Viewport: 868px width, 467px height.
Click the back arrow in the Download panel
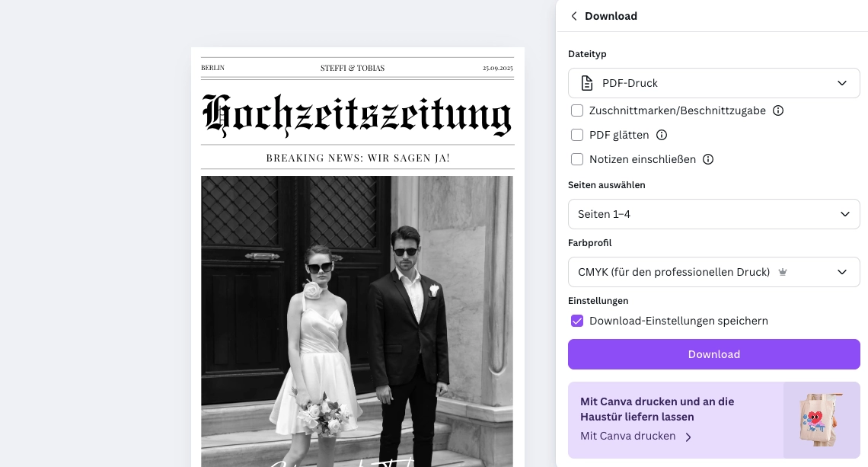[574, 16]
